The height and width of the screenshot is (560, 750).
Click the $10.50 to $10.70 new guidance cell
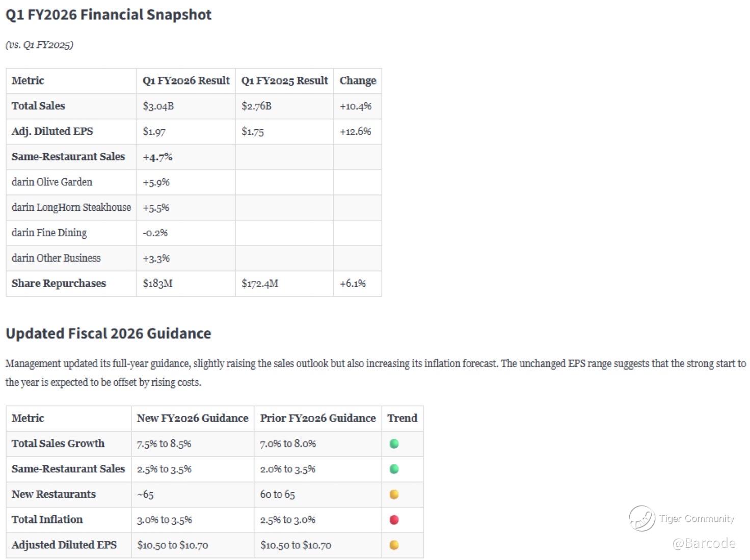click(173, 545)
